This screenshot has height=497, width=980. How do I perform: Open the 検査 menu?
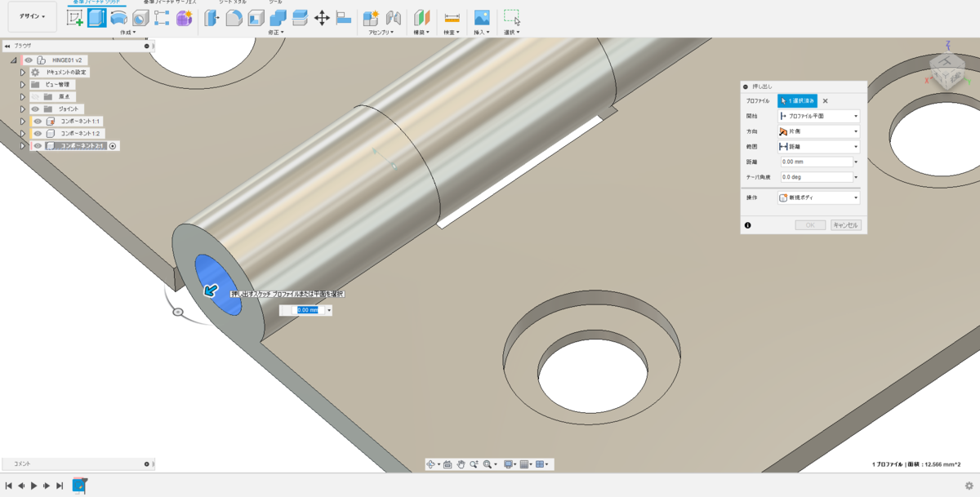451,33
